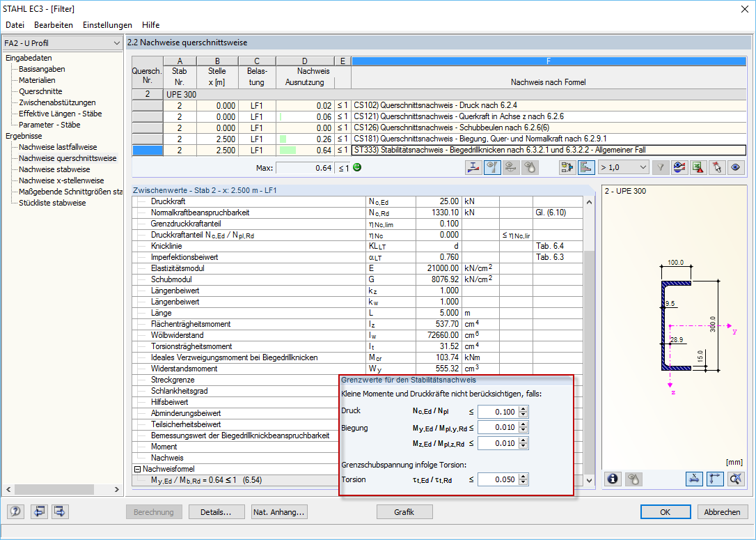Click the green smiley status icon next to Max

(357, 167)
